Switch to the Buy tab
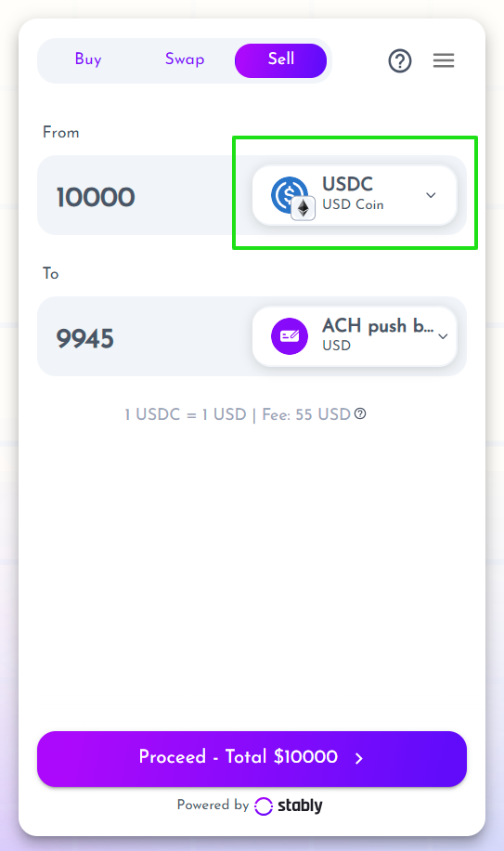 (x=88, y=59)
